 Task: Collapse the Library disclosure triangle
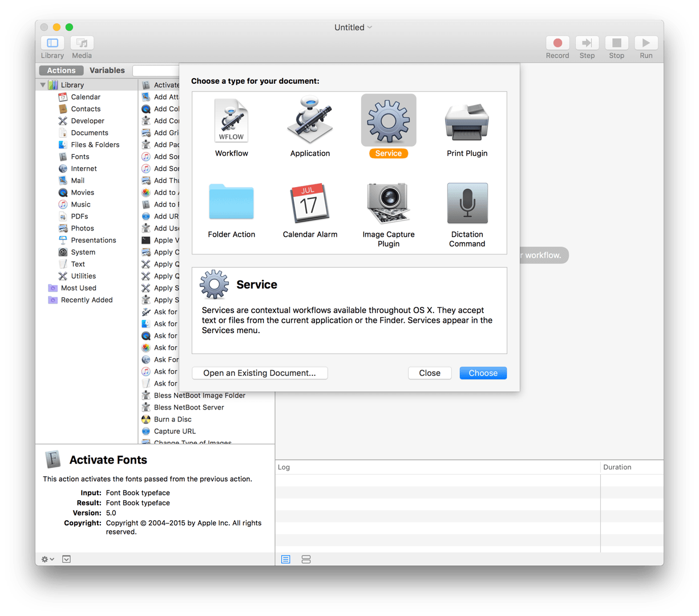tap(43, 85)
